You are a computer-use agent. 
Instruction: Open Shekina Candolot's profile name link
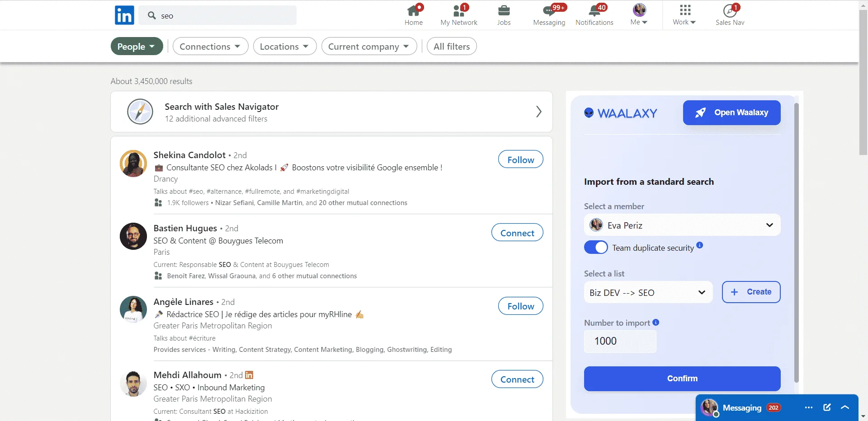tap(189, 155)
